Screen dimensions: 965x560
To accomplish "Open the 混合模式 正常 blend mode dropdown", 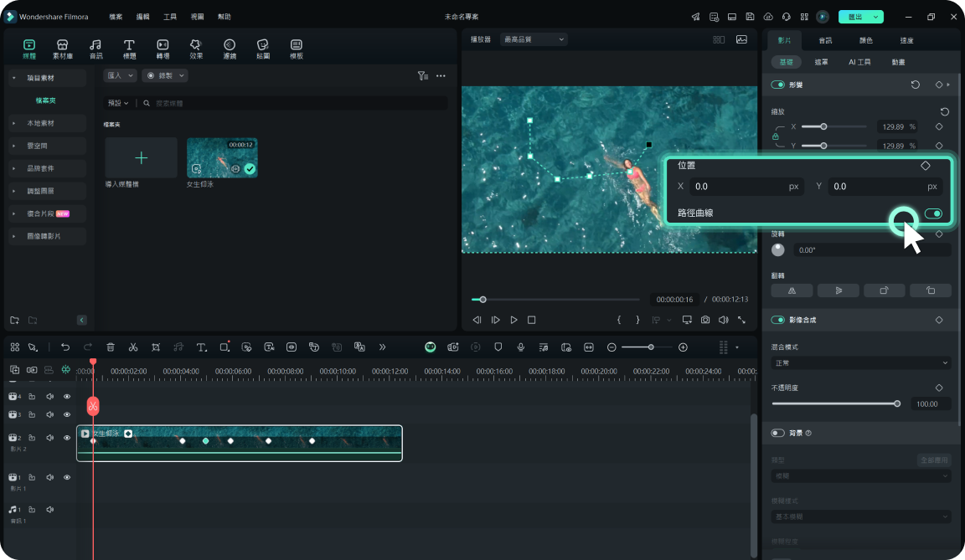I will tap(861, 363).
